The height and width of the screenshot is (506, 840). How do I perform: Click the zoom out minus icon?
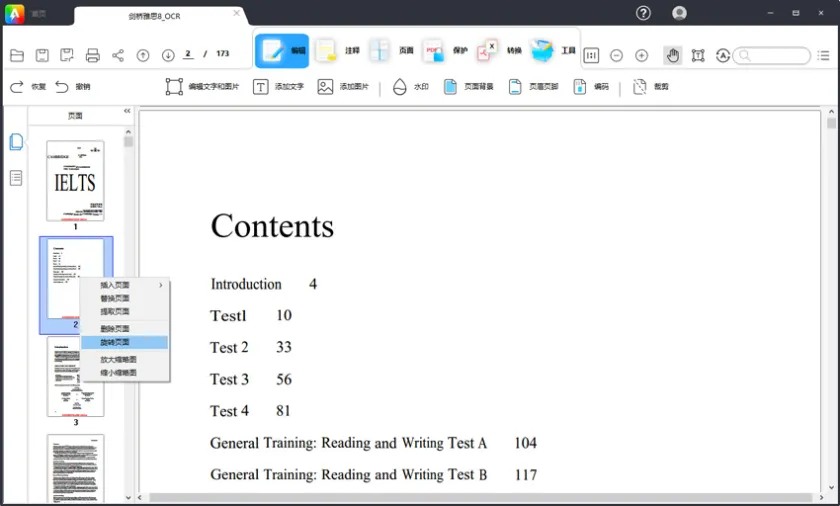coord(616,55)
